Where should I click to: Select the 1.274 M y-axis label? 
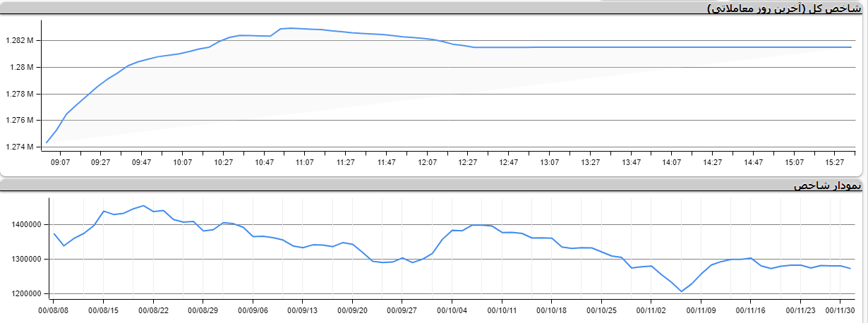tap(18, 147)
